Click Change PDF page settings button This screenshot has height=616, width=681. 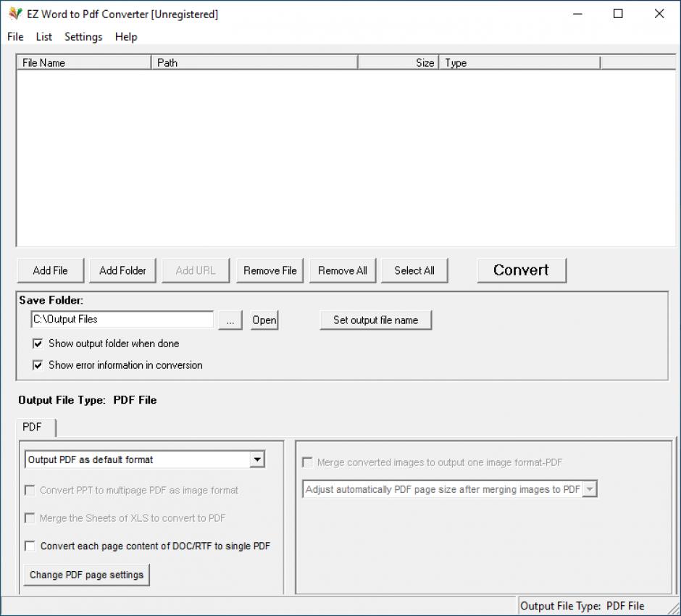86,575
